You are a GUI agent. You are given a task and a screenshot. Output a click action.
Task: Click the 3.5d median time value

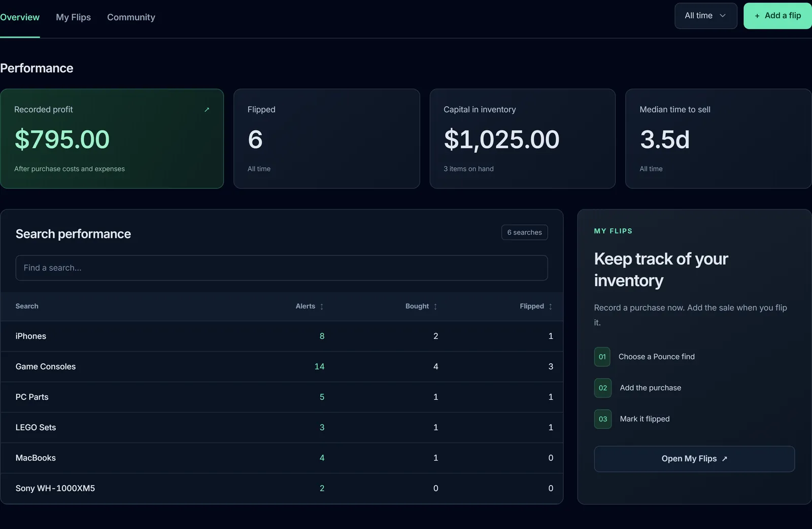click(x=665, y=139)
